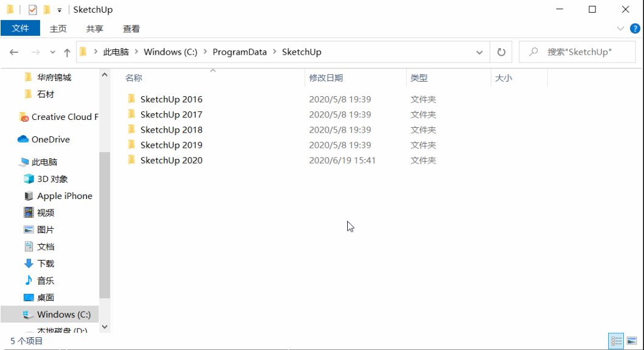Viewport: 644px width, 350px height.
Task: Click the quick access new folder icon
Action: [47, 9]
